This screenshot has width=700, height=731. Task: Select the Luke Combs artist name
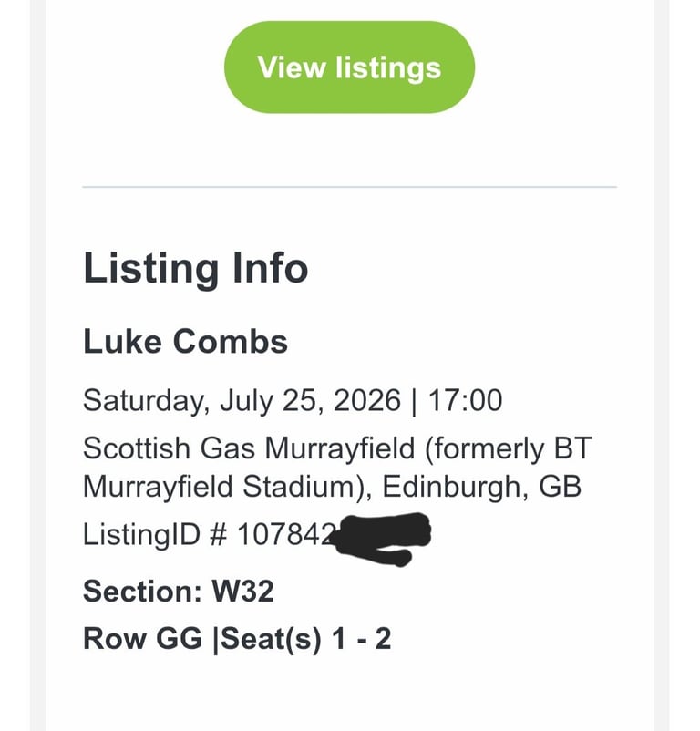click(x=185, y=342)
